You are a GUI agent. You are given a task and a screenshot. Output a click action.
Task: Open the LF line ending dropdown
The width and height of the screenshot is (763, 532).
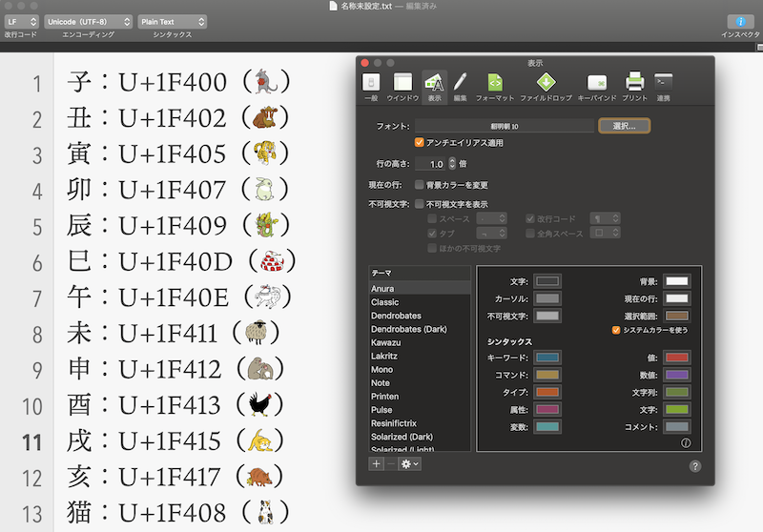point(20,21)
